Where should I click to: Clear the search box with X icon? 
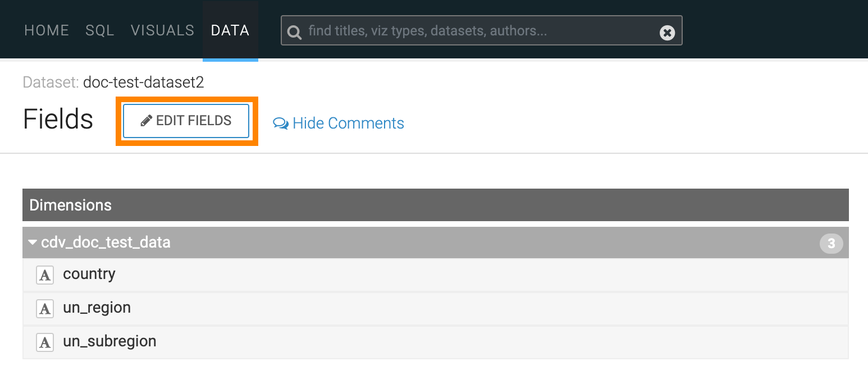click(x=667, y=33)
